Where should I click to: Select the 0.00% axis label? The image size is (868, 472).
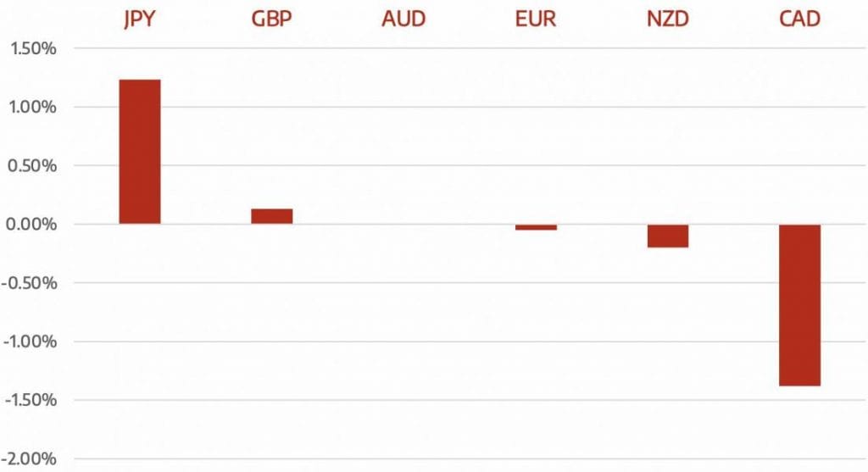pyautogui.click(x=32, y=225)
